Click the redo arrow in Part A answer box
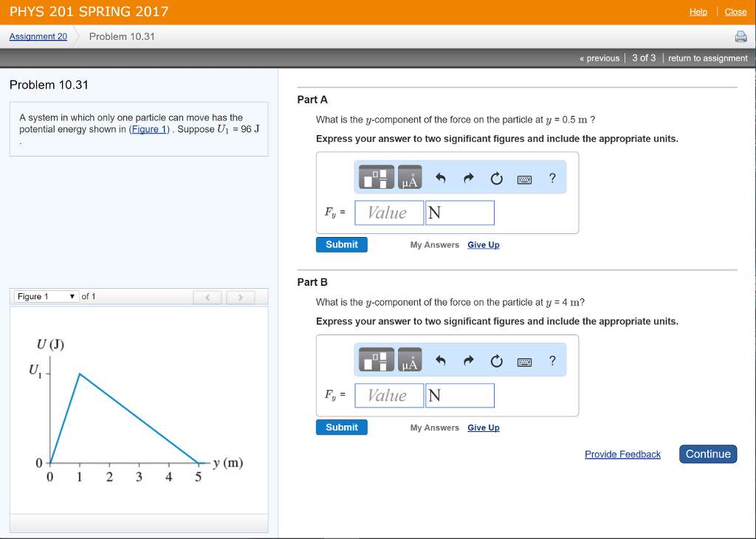The height and width of the screenshot is (539, 756). [468, 177]
